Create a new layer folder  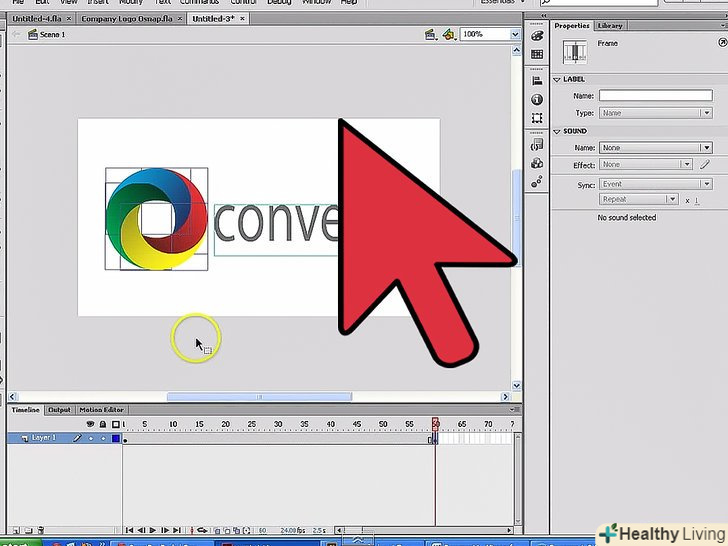click(29, 530)
